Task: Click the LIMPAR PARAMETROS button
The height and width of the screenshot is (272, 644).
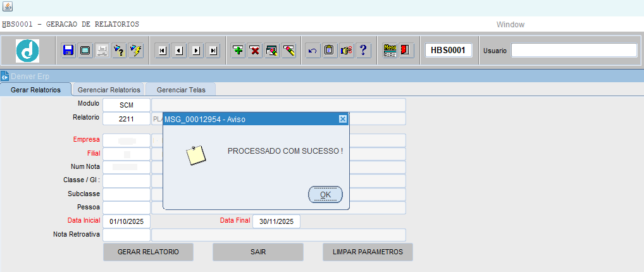Action: click(x=368, y=252)
